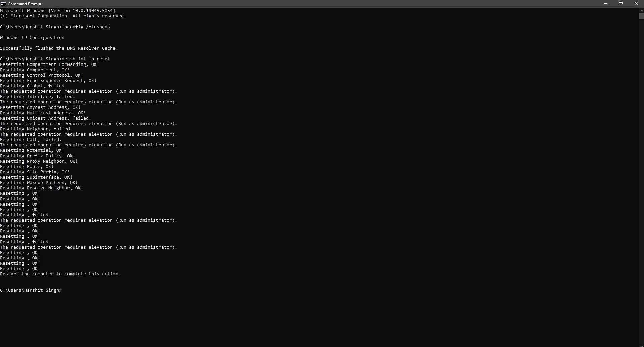The height and width of the screenshot is (347, 644).
Task: Click the 'Command Prompt' window title text
Action: tap(25, 4)
